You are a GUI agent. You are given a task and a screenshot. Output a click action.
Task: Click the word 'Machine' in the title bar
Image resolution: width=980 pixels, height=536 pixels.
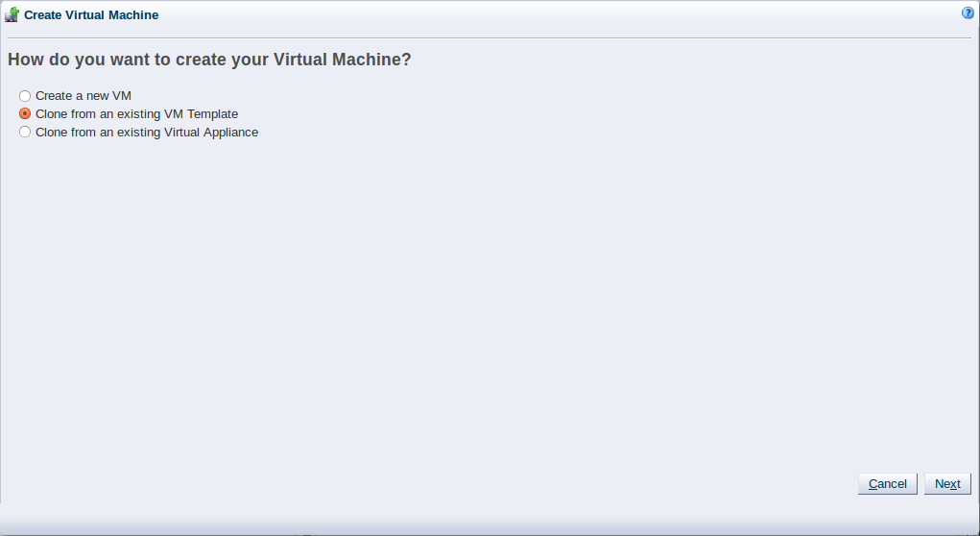[133, 15]
